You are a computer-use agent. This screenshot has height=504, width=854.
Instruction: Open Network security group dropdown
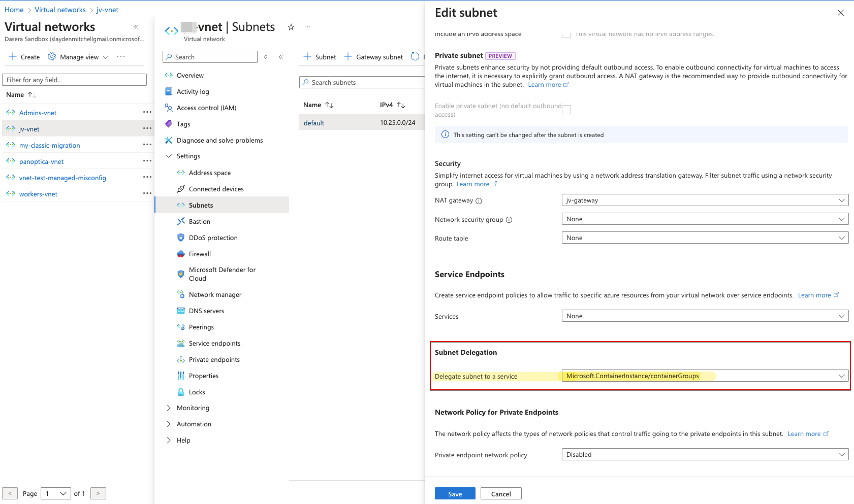(x=705, y=219)
